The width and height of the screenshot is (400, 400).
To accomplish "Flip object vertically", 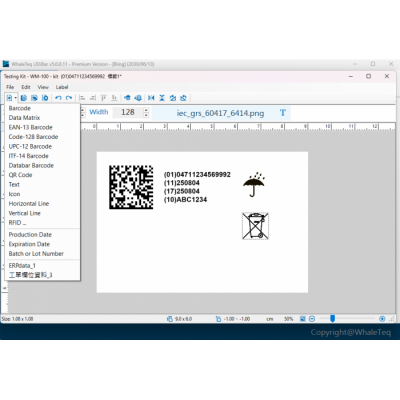I will (x=162, y=98).
